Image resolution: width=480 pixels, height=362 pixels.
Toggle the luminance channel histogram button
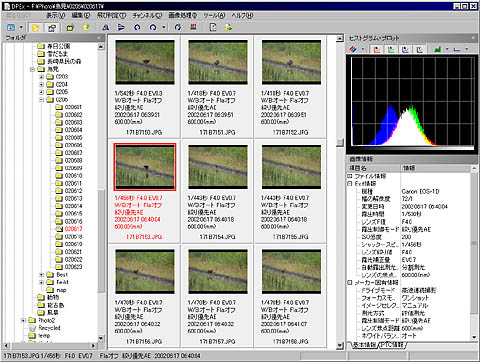click(420, 49)
